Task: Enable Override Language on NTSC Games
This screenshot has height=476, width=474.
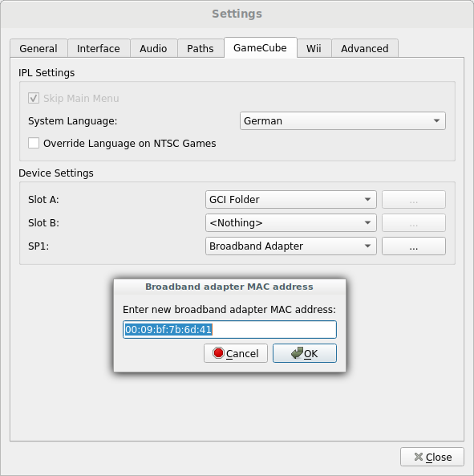Action: (x=34, y=143)
